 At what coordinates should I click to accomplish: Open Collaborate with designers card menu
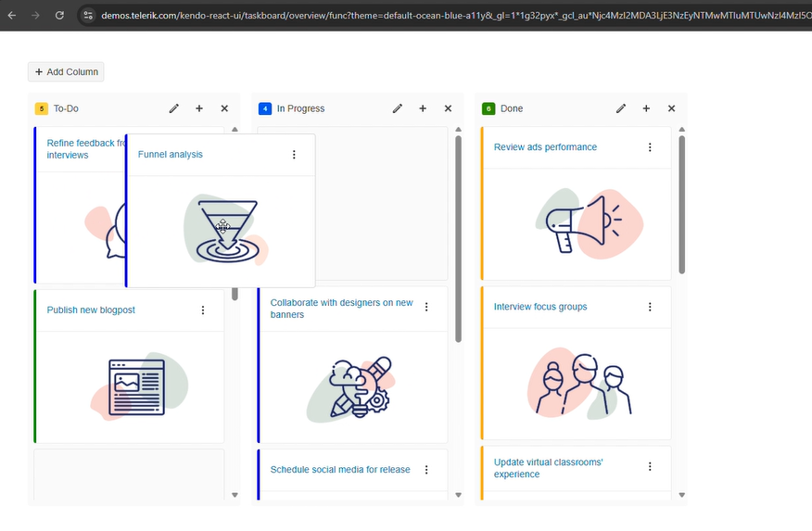[426, 307]
